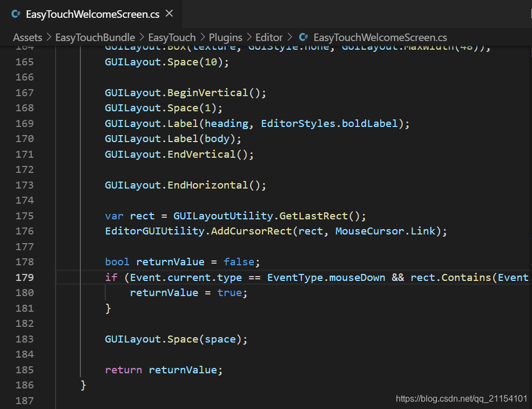Click the C# icon in the breadcrumb bar

point(303,37)
